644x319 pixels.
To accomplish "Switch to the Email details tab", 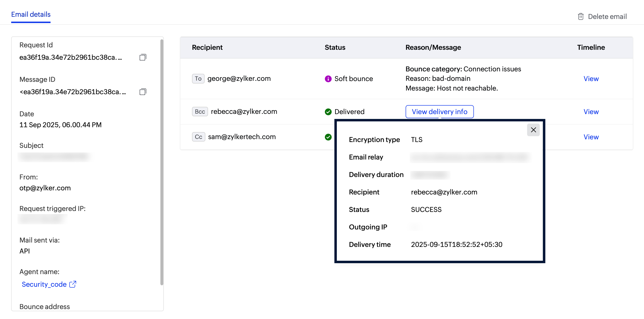I will (x=31, y=15).
